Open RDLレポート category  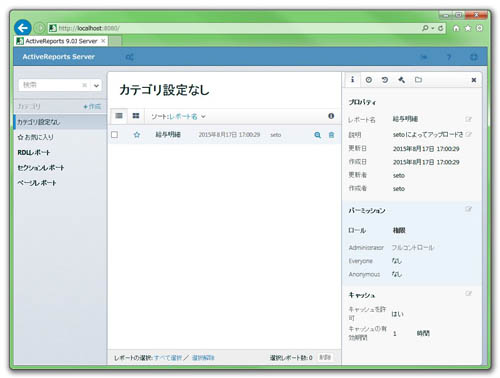click(34, 152)
